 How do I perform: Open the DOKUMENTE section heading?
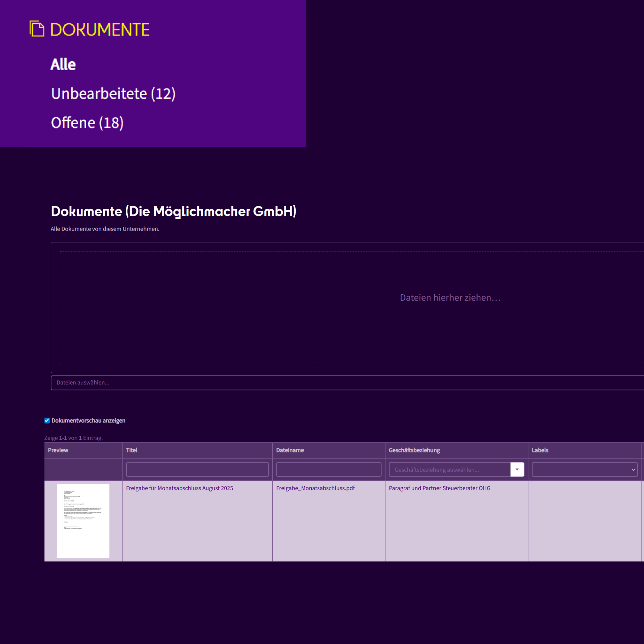coord(100,30)
